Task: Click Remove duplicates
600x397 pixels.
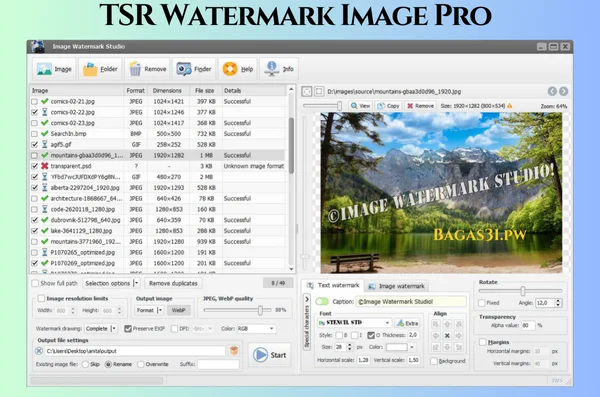Action: [x=173, y=283]
